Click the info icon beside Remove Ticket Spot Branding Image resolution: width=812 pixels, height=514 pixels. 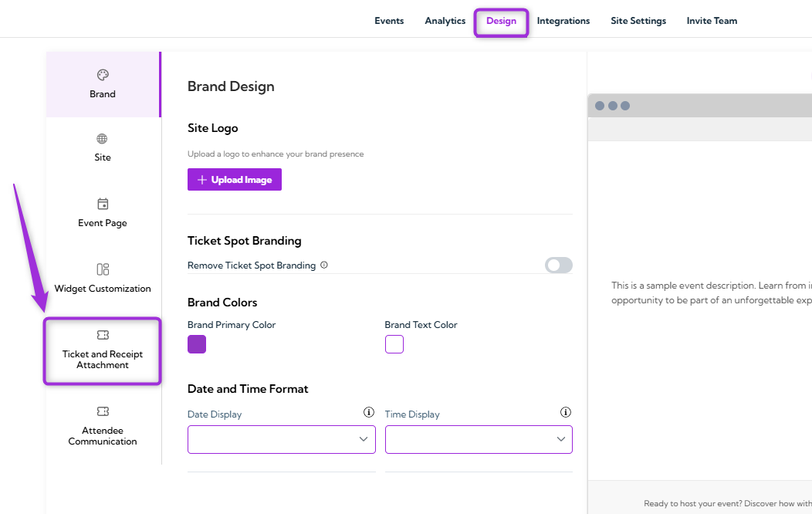coord(324,265)
